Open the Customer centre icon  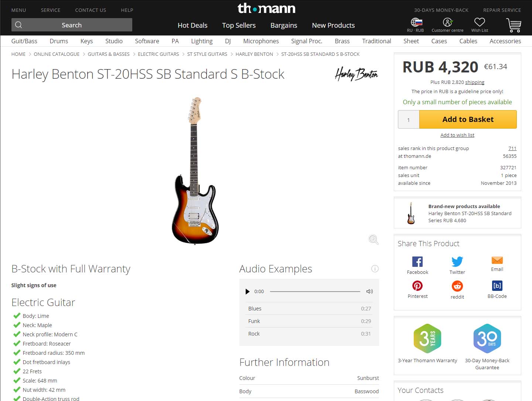(447, 22)
